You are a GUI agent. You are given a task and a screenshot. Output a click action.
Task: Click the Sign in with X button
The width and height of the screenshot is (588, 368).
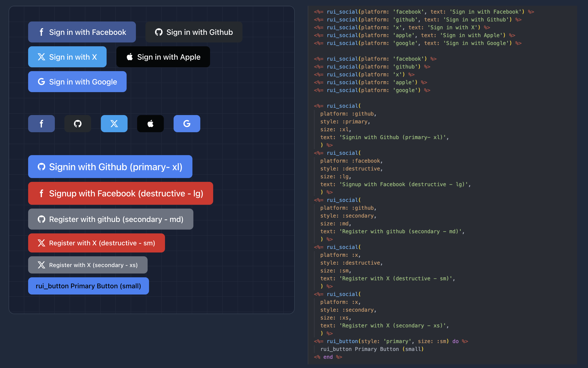67,57
